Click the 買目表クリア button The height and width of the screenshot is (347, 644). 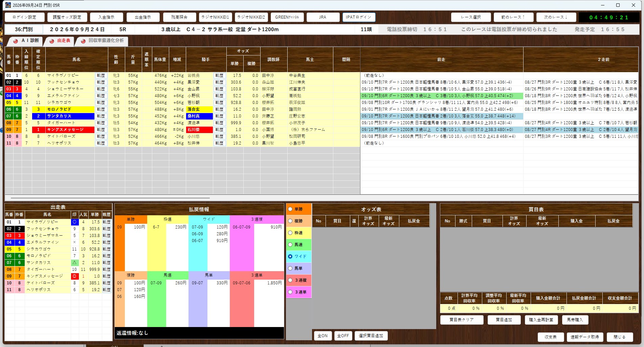462,320
